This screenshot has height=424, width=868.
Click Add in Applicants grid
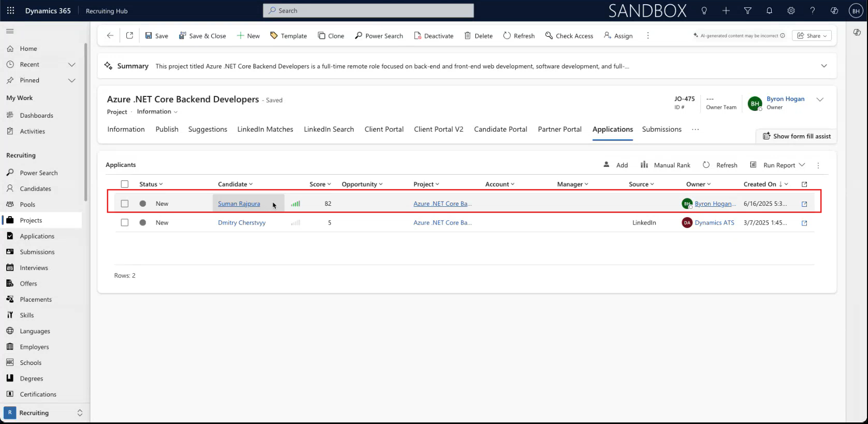[x=616, y=165]
